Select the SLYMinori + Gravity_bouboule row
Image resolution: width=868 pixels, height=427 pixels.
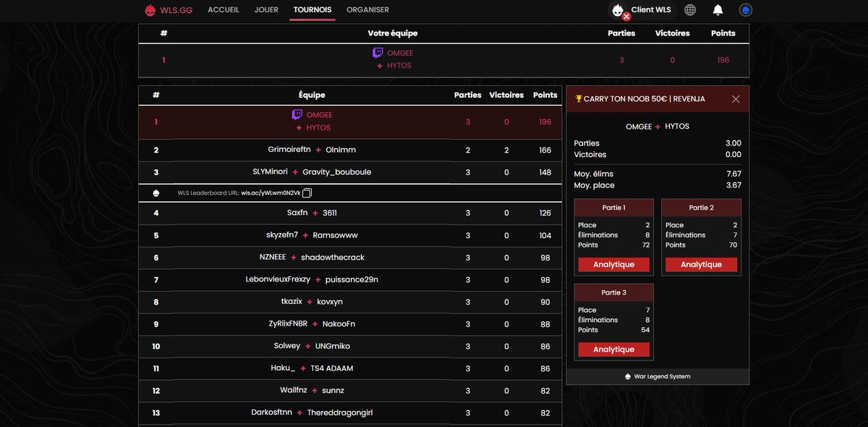350,172
